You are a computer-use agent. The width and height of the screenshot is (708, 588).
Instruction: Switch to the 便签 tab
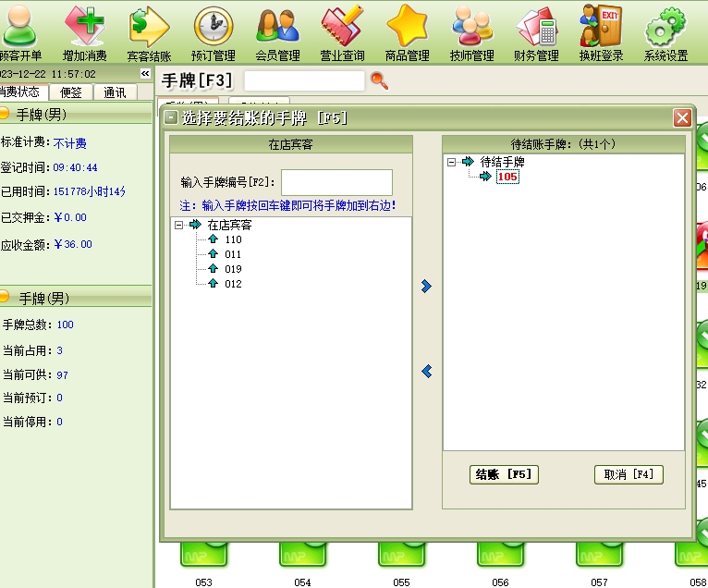tap(71, 92)
